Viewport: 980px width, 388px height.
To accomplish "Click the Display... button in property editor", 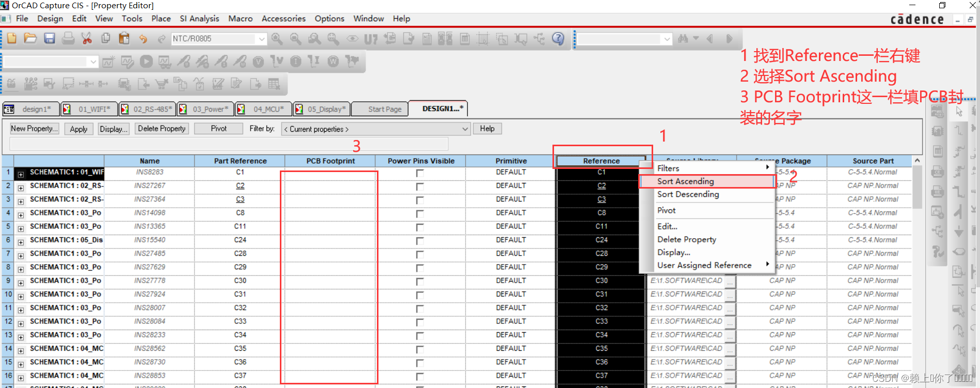I will point(114,129).
